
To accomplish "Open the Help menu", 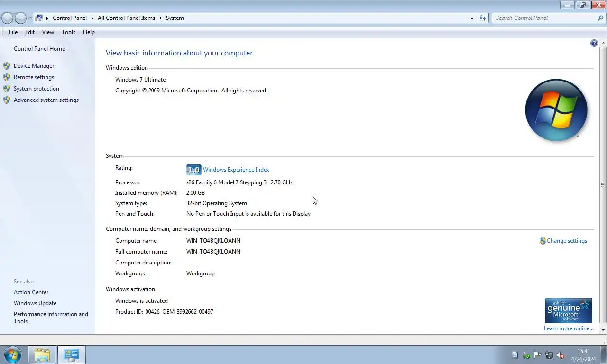I will (89, 32).
